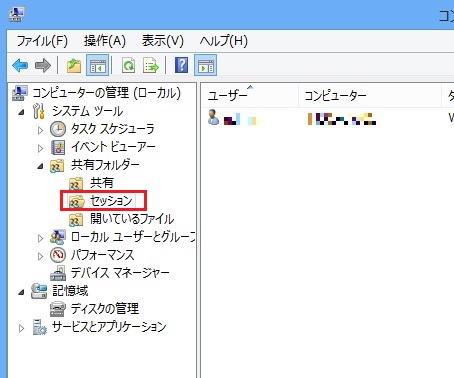Image resolution: width=454 pixels, height=378 pixels.
Task: Click the clock icon of タスク スケジューラ
Action: tap(58, 129)
